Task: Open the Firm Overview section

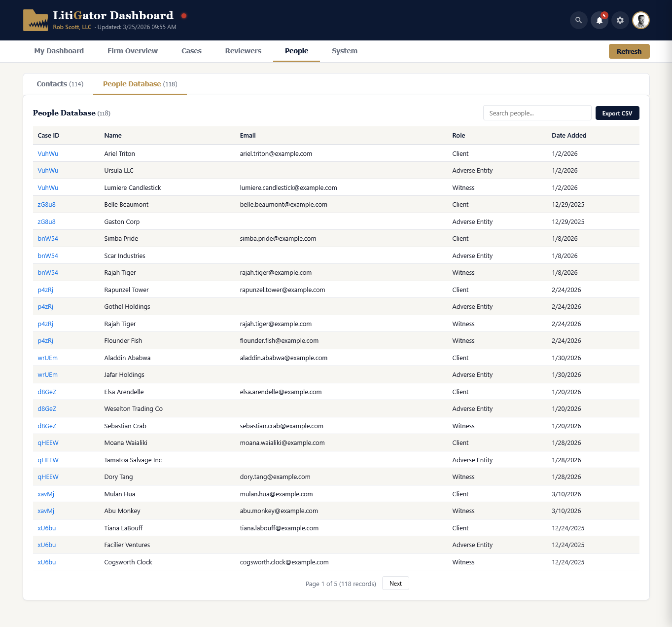Action: click(132, 51)
